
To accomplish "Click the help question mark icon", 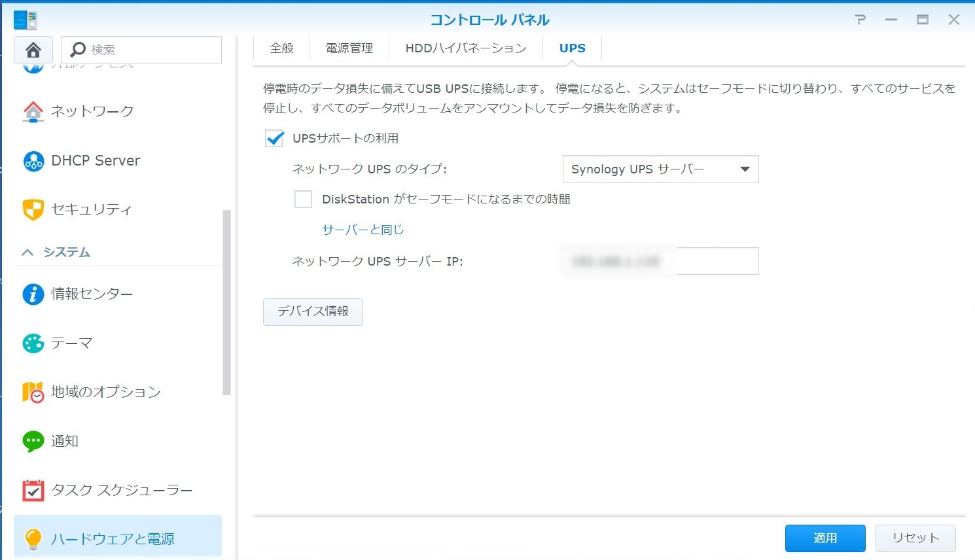I will tap(860, 20).
